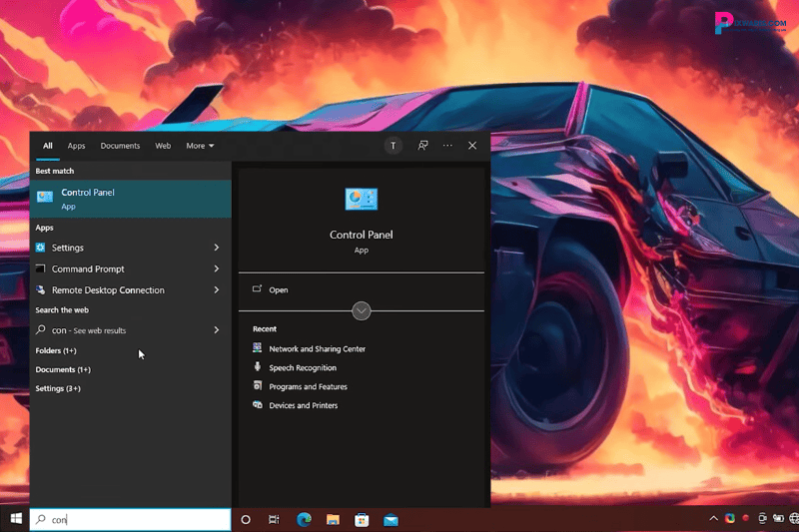The width and height of the screenshot is (799, 532).
Task: Open File Explorer from the taskbar
Action: coord(333,520)
